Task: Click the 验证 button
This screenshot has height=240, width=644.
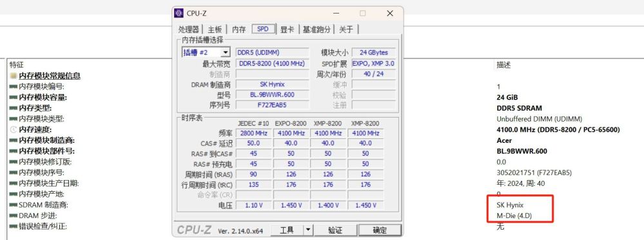Action: click(x=335, y=230)
